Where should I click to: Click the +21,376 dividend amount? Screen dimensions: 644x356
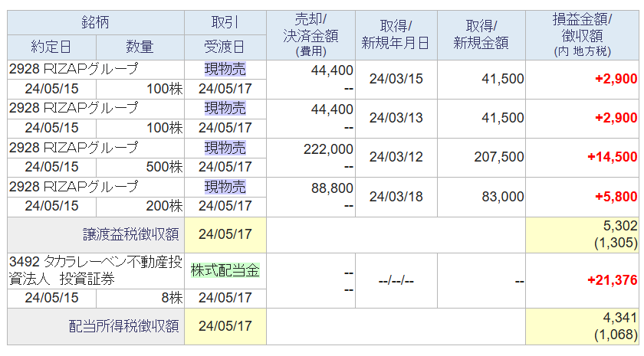(612, 280)
